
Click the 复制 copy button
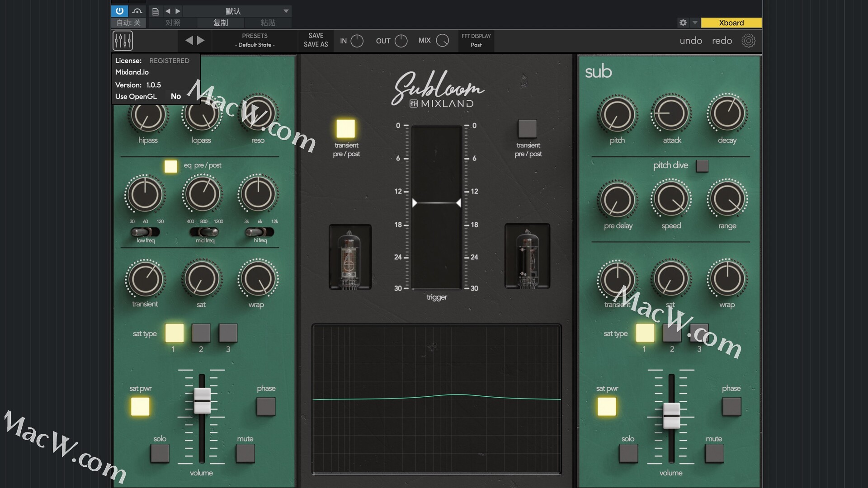pos(221,23)
